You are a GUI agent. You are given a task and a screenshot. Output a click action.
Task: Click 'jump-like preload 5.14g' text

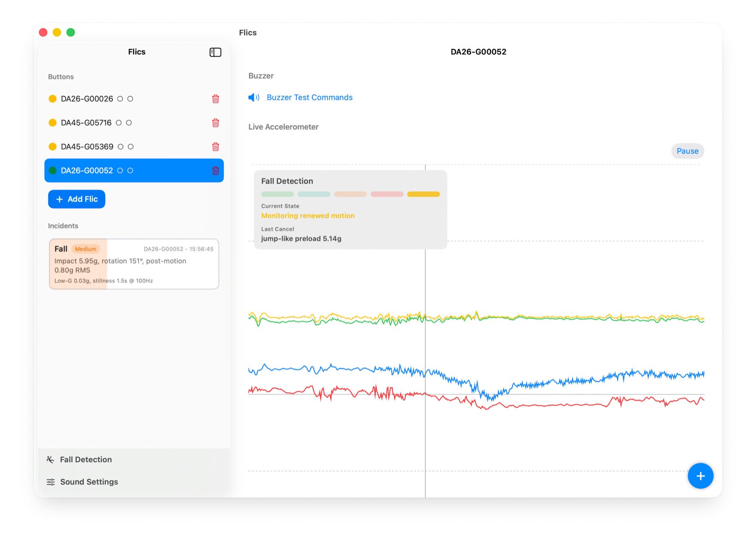[301, 239]
